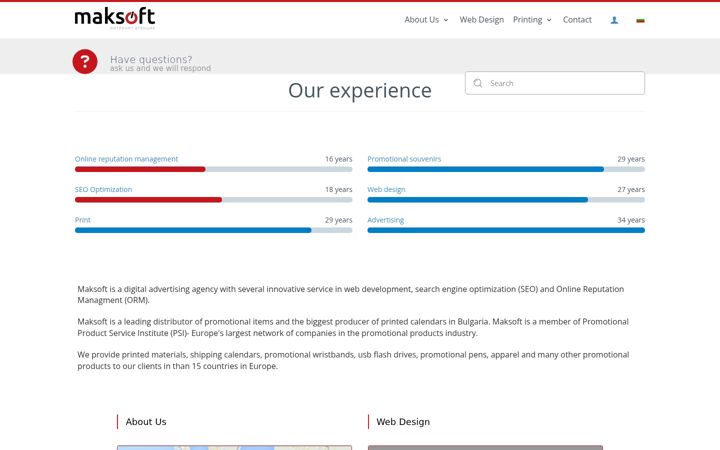
Task: Click the 'Our experience' heading
Action: pos(360,90)
